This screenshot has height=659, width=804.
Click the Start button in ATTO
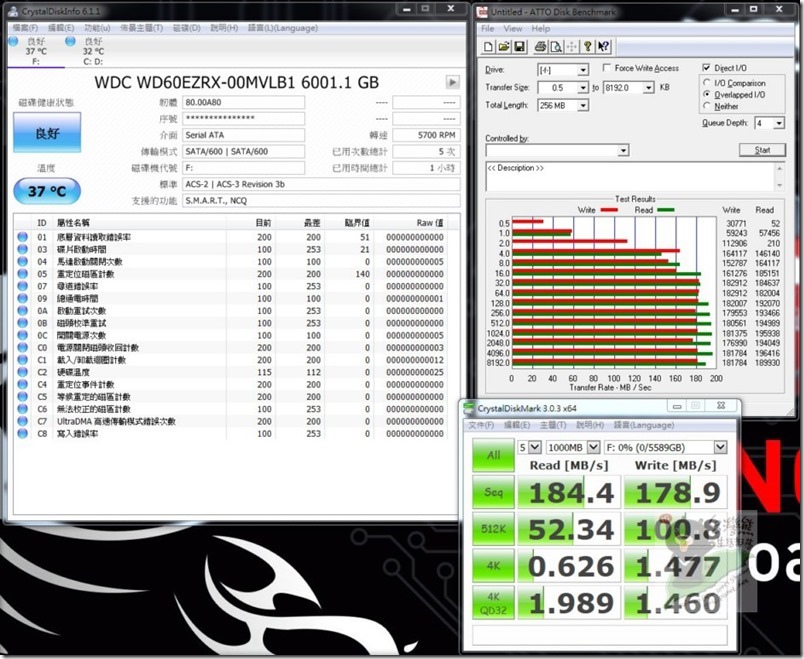tap(762, 150)
